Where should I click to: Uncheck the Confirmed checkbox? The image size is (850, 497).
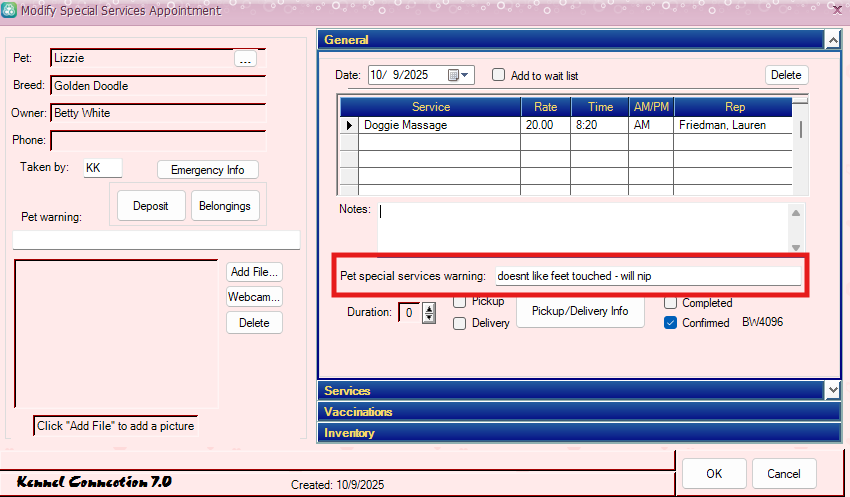[671, 323]
